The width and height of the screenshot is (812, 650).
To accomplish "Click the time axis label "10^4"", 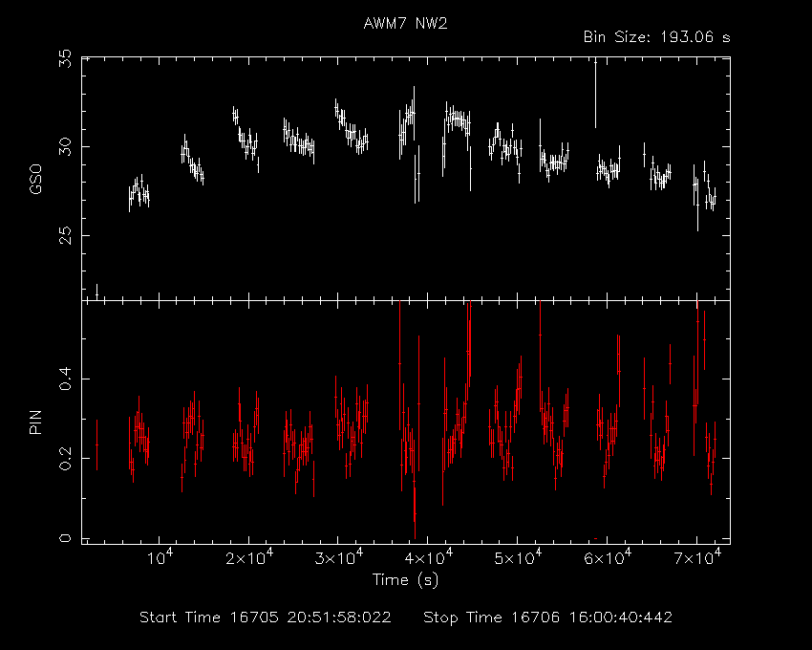I will (x=160, y=557).
